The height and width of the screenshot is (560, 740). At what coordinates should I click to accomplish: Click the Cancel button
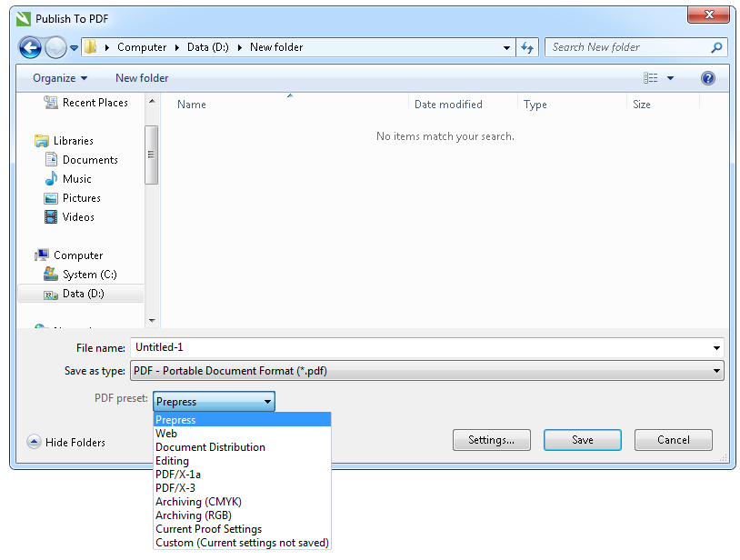click(674, 440)
